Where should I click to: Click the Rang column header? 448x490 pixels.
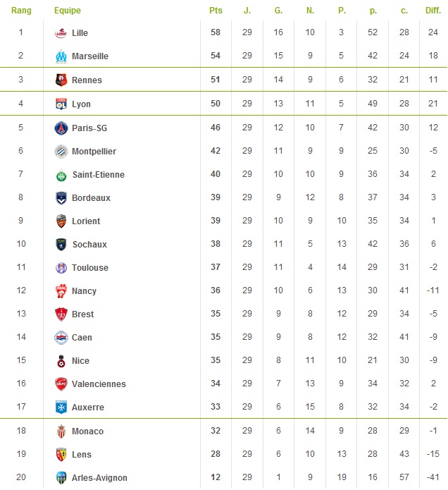(x=21, y=11)
